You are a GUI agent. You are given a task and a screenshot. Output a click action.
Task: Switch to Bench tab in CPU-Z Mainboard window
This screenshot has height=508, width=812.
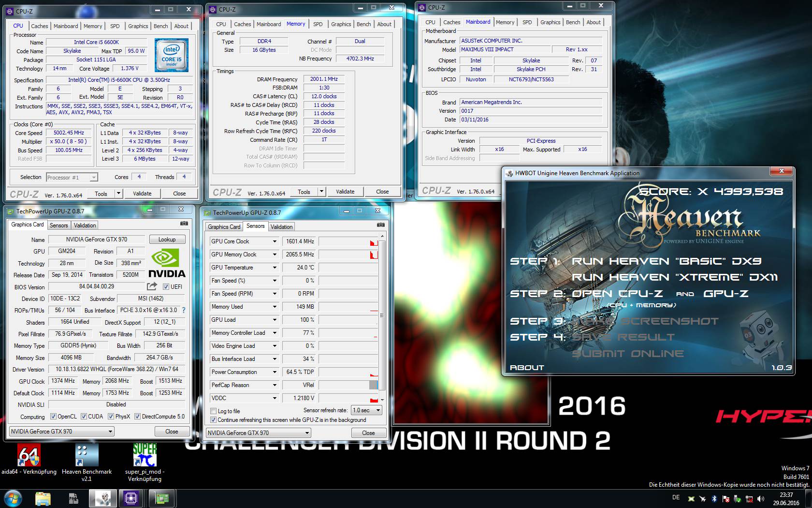coord(573,22)
